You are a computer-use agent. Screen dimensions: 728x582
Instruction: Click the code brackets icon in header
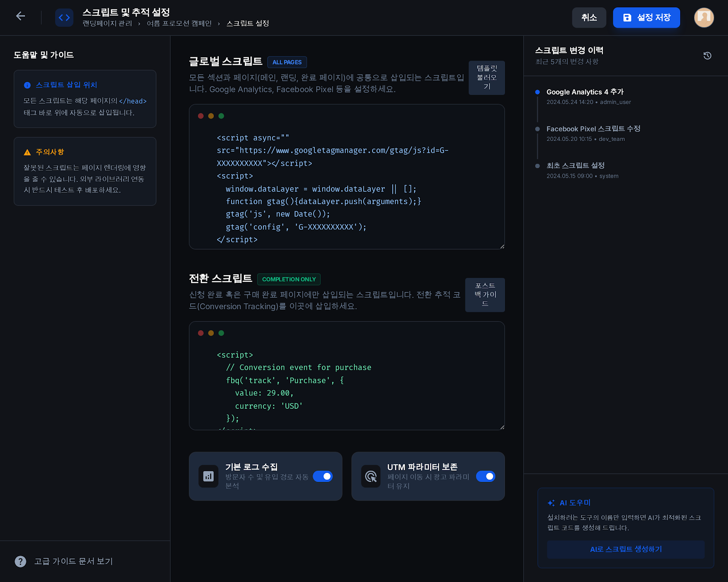coord(64,18)
